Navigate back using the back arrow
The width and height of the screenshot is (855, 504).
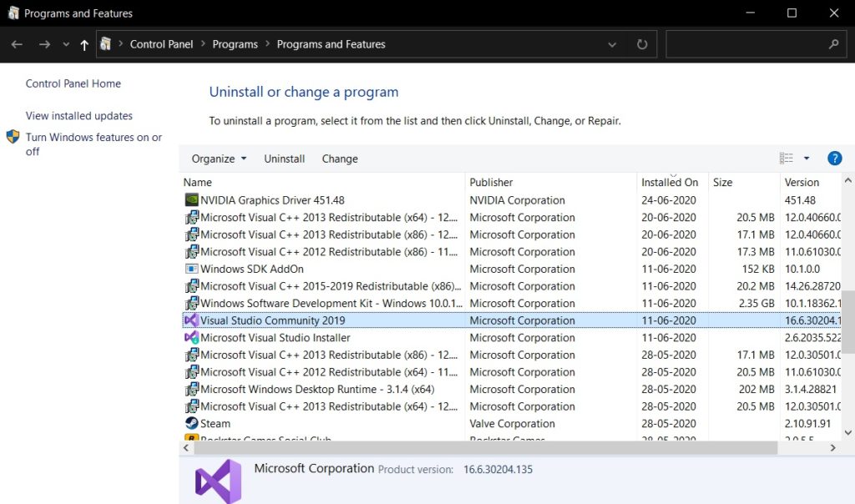pyautogui.click(x=17, y=44)
